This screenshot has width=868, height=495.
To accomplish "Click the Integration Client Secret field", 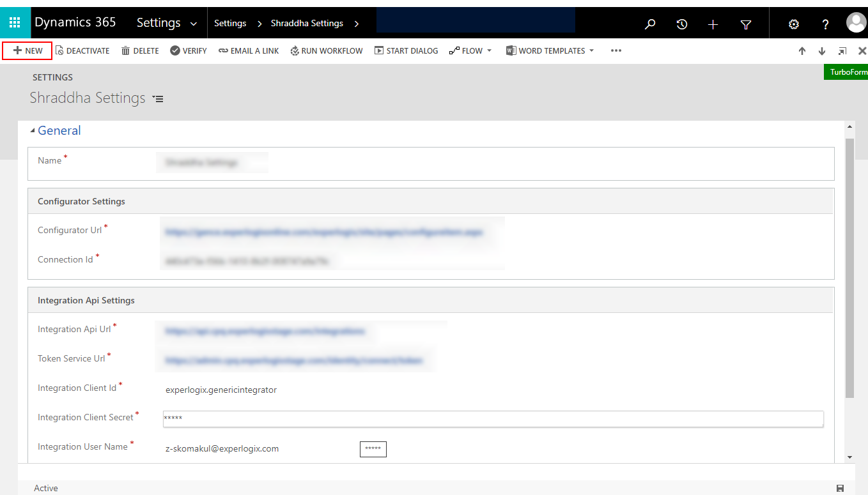I will pos(493,418).
